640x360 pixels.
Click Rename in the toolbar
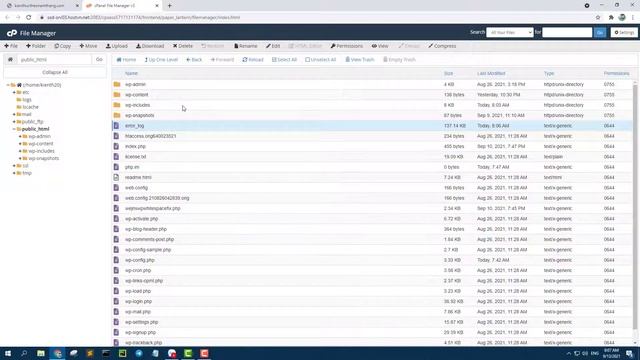coord(246,46)
